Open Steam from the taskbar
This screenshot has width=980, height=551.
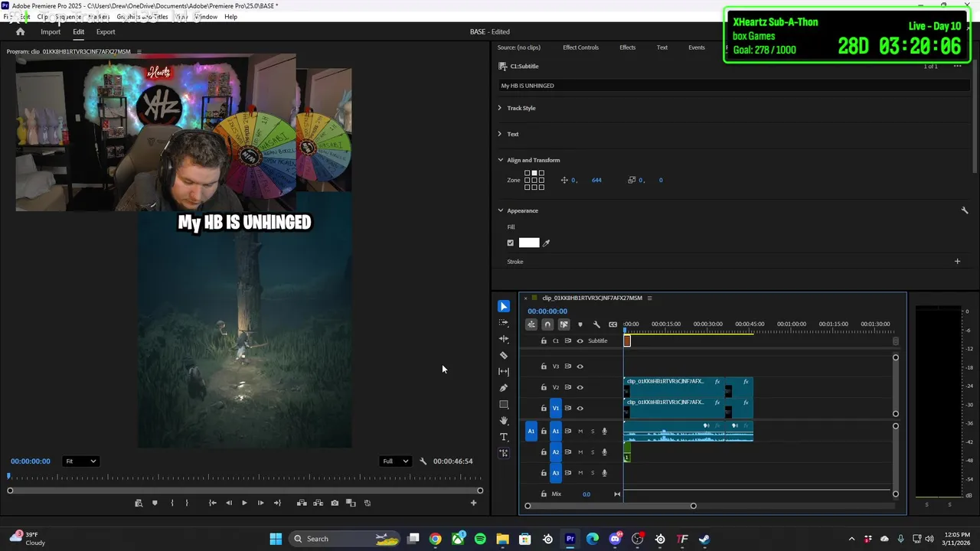(x=704, y=539)
